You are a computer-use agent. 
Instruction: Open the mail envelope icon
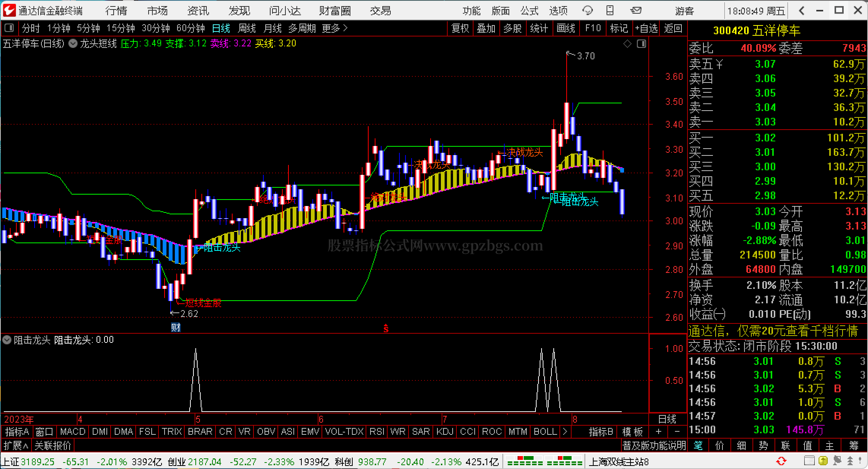(x=636, y=10)
